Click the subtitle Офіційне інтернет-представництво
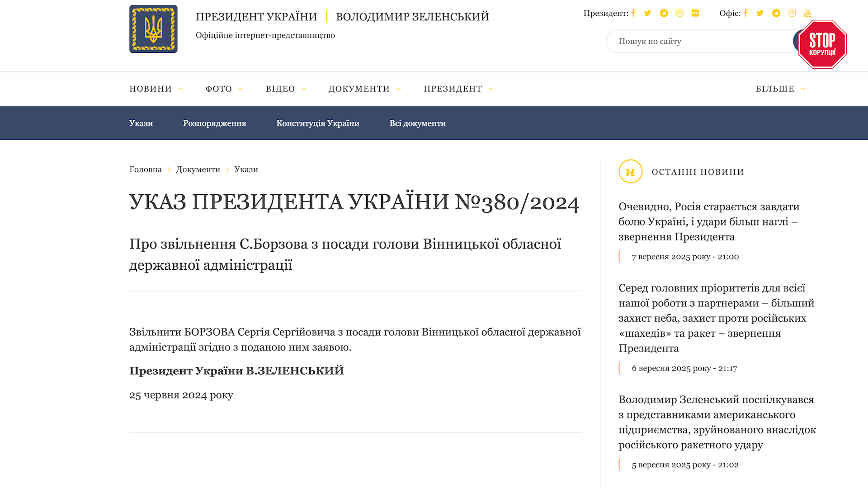Screen dimensions: 868x488 point(265,35)
